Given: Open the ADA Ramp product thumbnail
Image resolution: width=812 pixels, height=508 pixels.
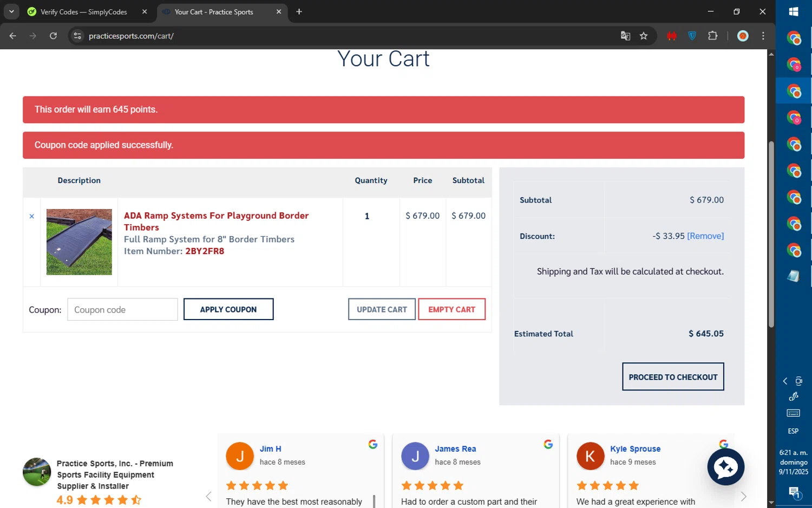Looking at the screenshot, I should click(79, 242).
